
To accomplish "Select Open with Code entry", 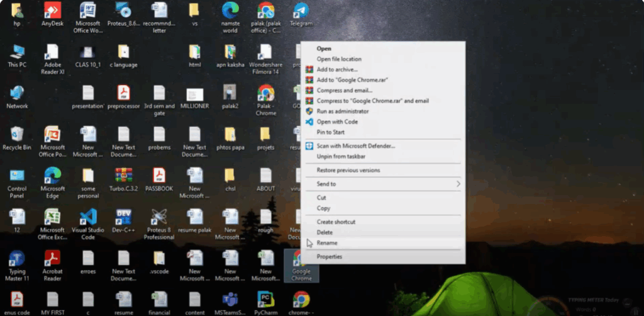I will coord(337,121).
